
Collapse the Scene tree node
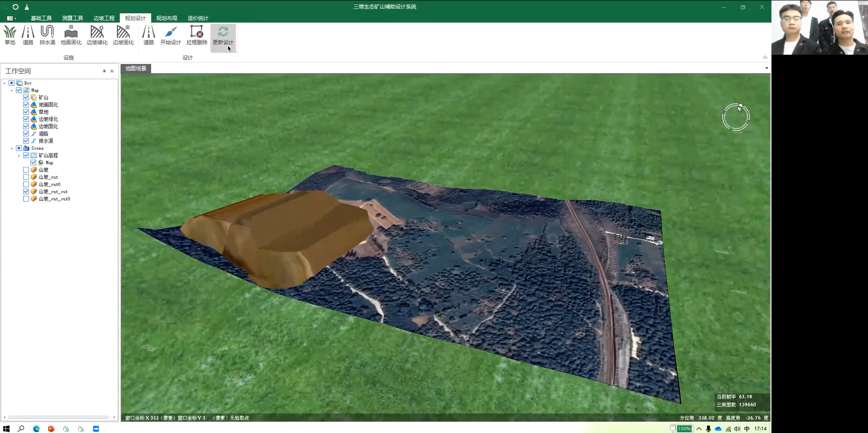[x=12, y=148]
